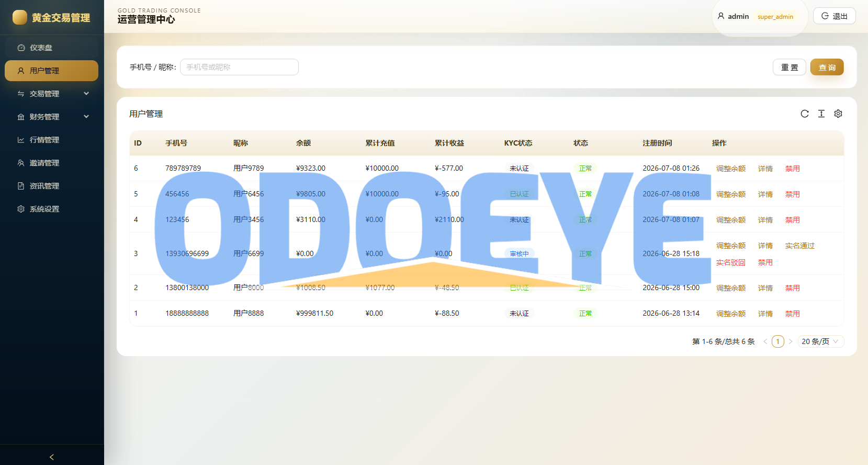Select page 1 in pagination
Viewport: 868px width, 465px height.
pos(778,341)
